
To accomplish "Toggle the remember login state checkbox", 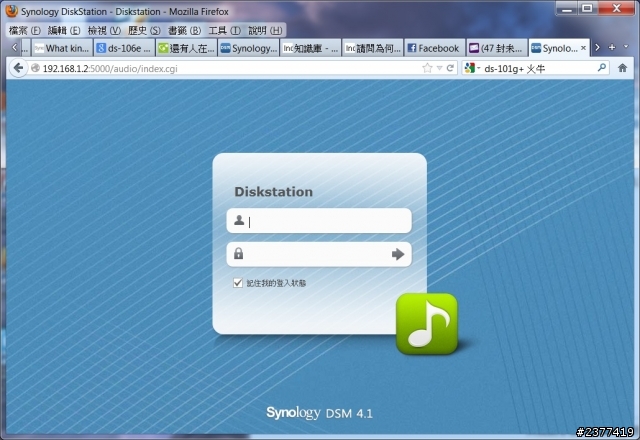I will coord(238,283).
